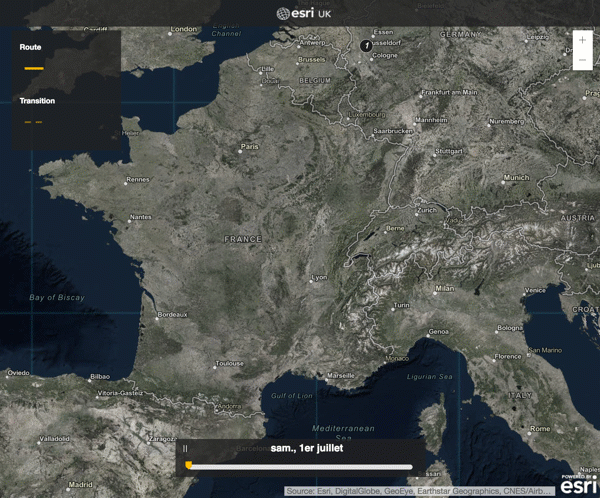600x498 pixels.
Task: Zoom in the map with plus button
Action: coord(582,40)
